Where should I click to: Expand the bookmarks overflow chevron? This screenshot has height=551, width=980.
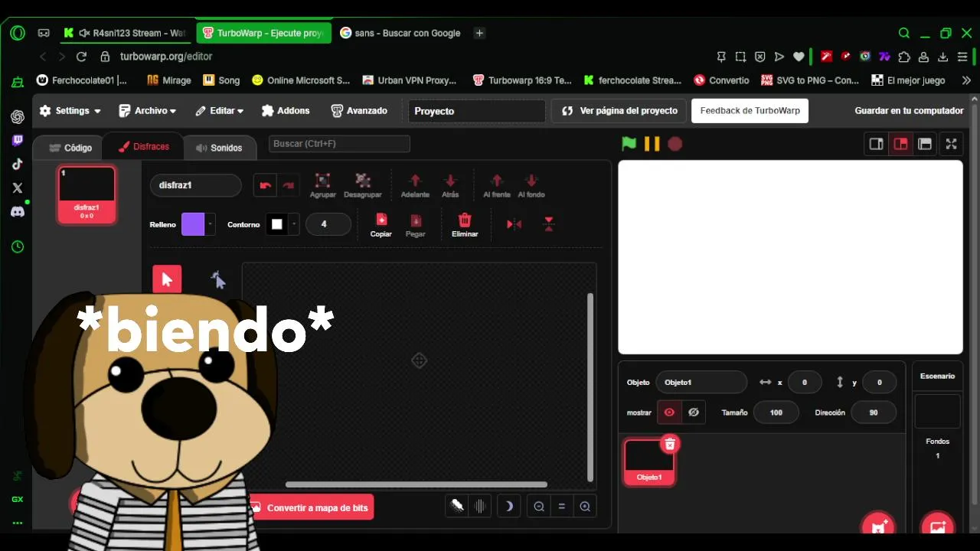(x=966, y=80)
